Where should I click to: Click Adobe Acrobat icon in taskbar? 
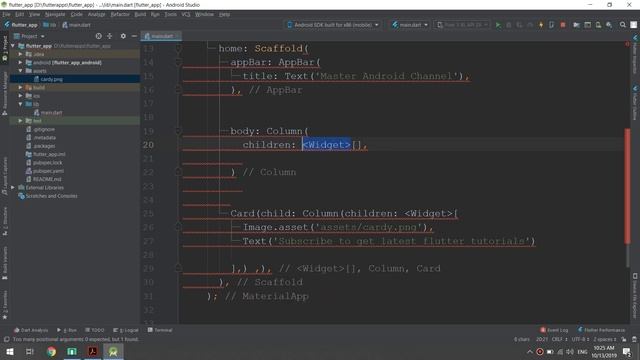tap(93, 351)
